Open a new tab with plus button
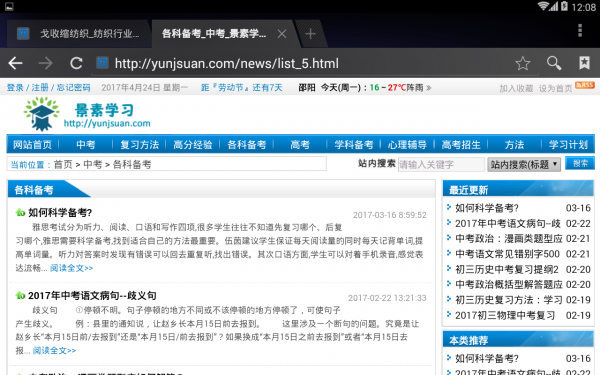 click(x=310, y=34)
